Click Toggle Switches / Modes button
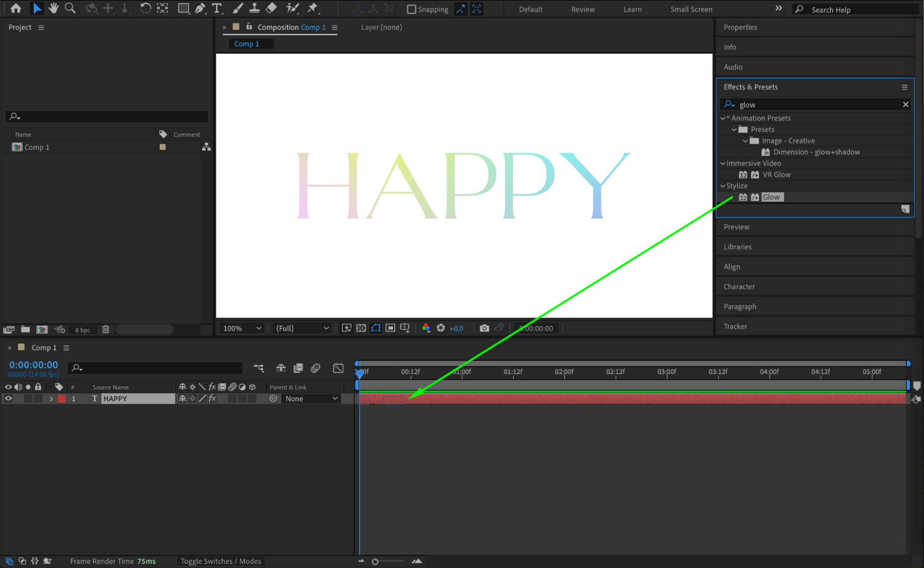This screenshot has height=568, width=924. click(x=220, y=561)
